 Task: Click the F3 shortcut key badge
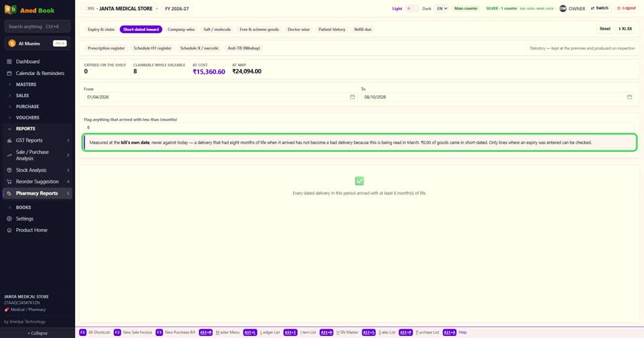pyautogui.click(x=159, y=332)
